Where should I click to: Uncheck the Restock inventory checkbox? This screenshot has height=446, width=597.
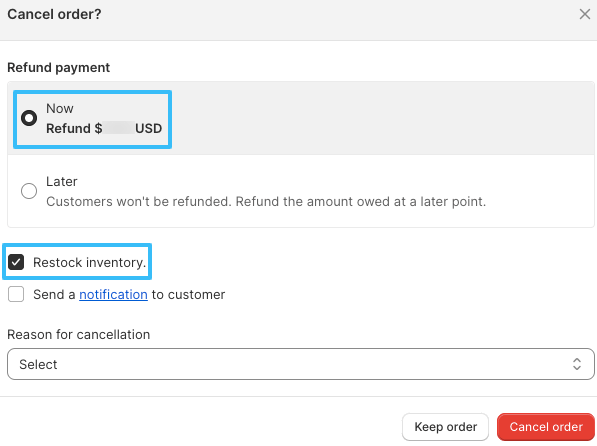click(x=16, y=262)
